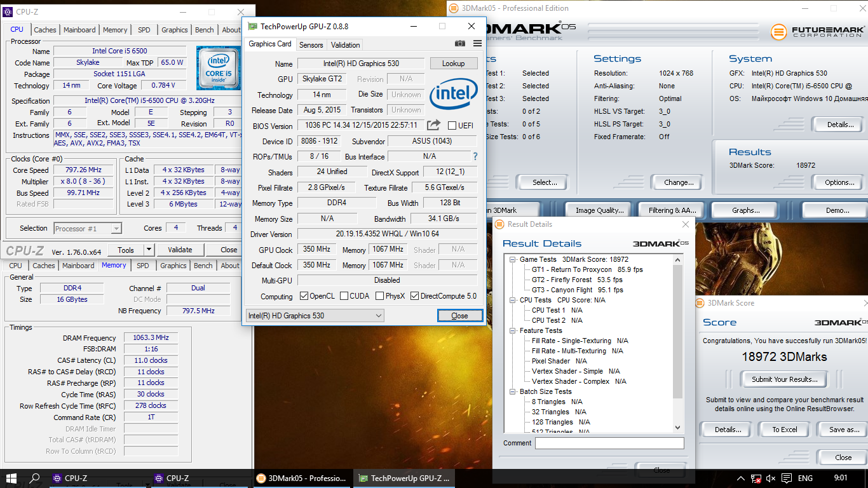
Task: Collapse the Game Tests tree node
Action: click(x=512, y=259)
